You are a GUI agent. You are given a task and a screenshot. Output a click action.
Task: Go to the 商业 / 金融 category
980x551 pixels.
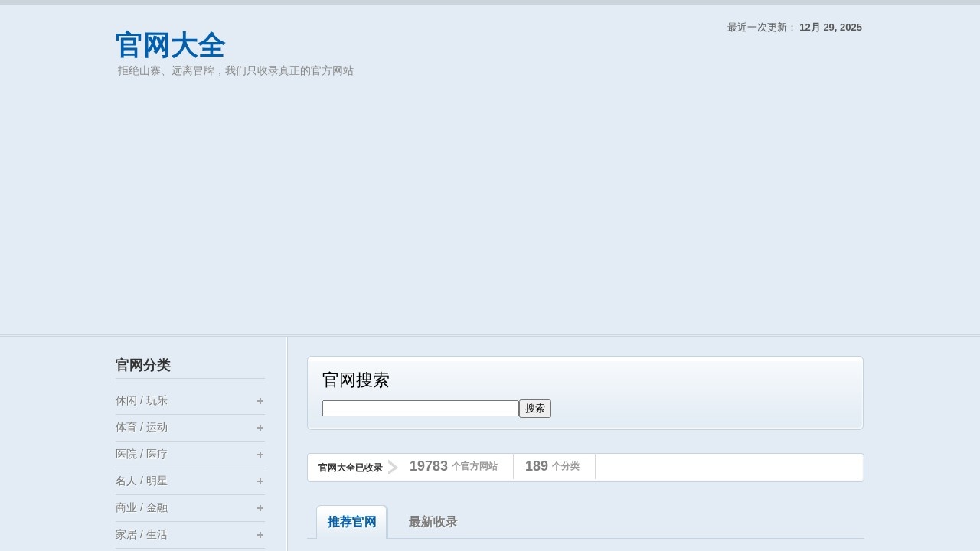coord(142,508)
